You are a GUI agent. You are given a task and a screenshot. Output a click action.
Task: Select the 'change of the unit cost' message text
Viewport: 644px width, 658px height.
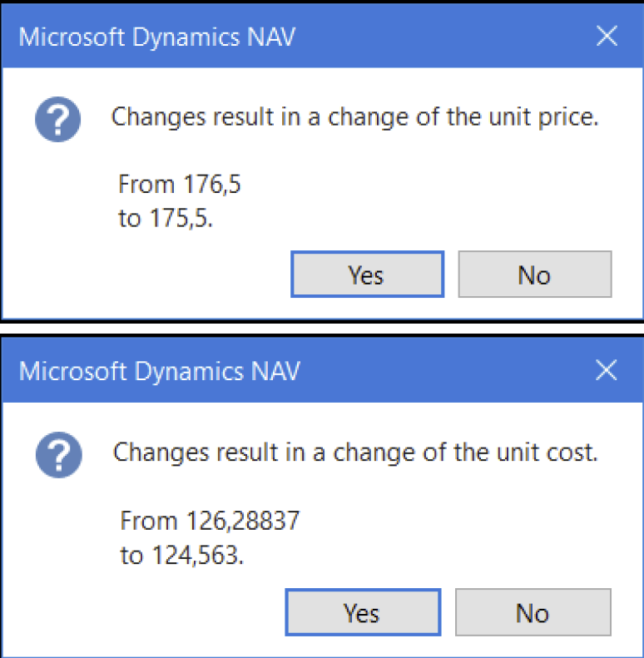(x=466, y=453)
